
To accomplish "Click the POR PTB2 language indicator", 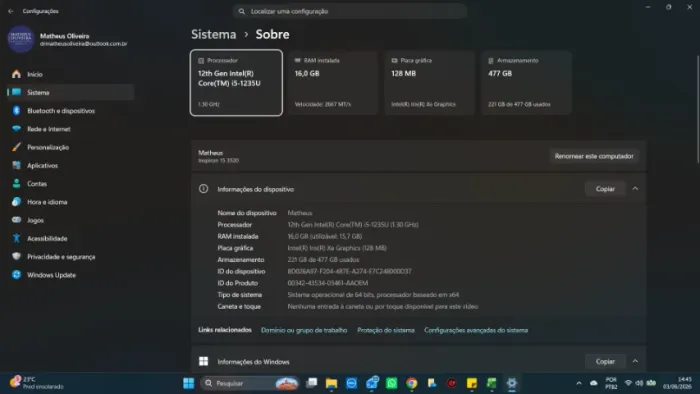I will pyautogui.click(x=611, y=383).
